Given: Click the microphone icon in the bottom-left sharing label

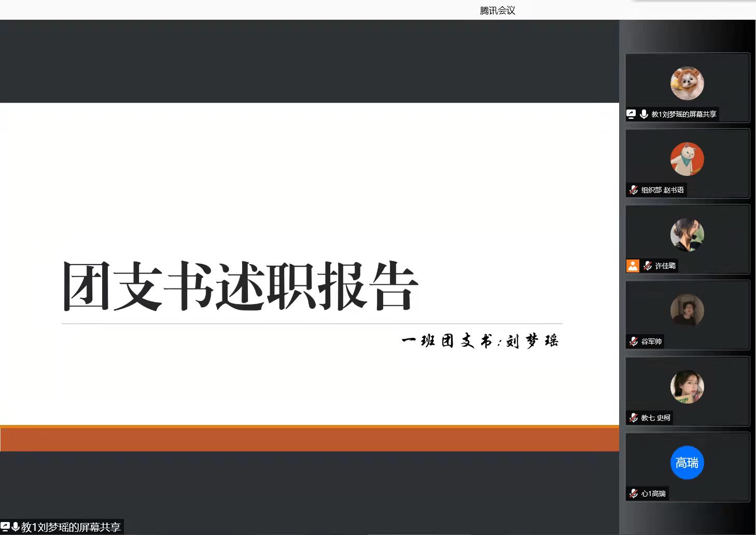Looking at the screenshot, I should (16, 527).
